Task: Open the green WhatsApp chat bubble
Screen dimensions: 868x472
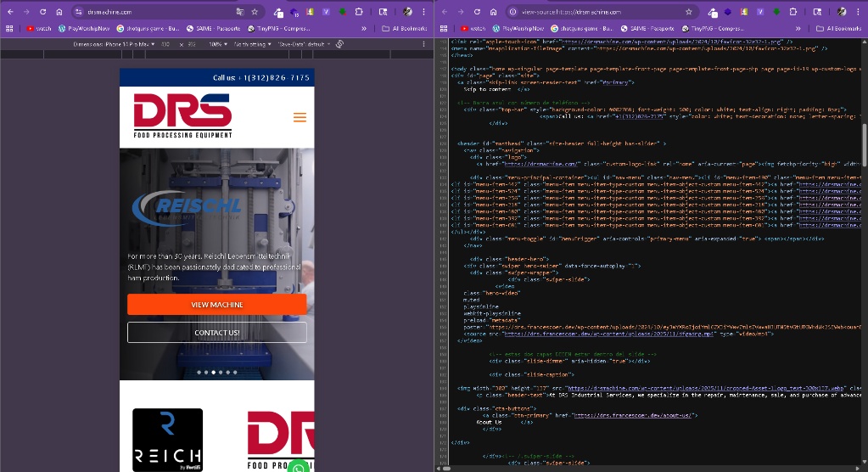Action: click(299, 467)
